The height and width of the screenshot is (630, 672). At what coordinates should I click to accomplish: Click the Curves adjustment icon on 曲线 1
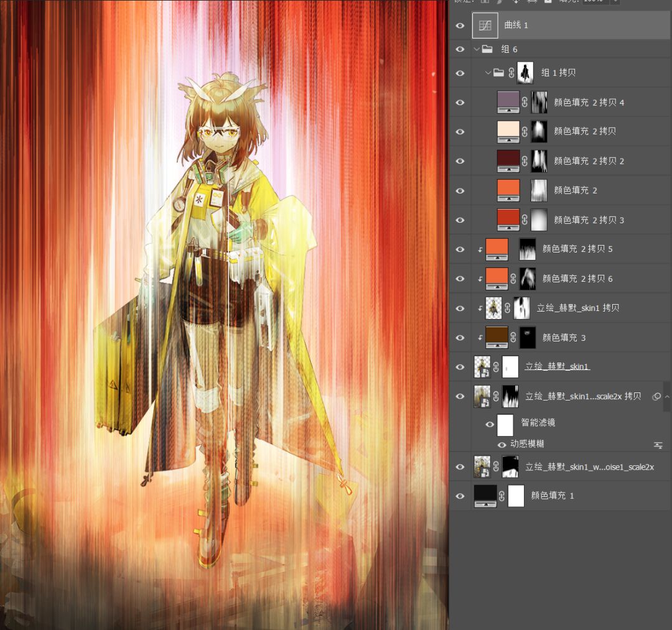[485, 25]
